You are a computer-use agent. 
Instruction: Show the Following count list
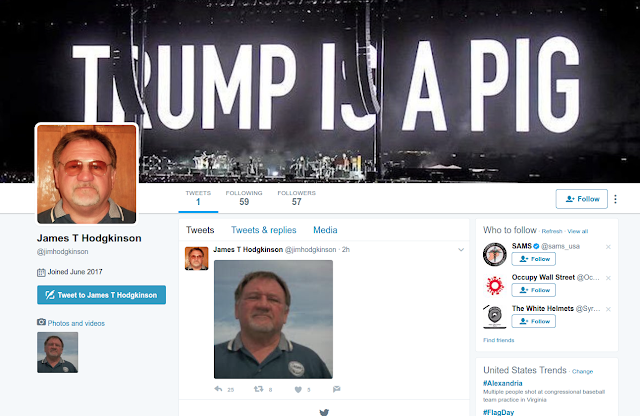tap(244, 198)
